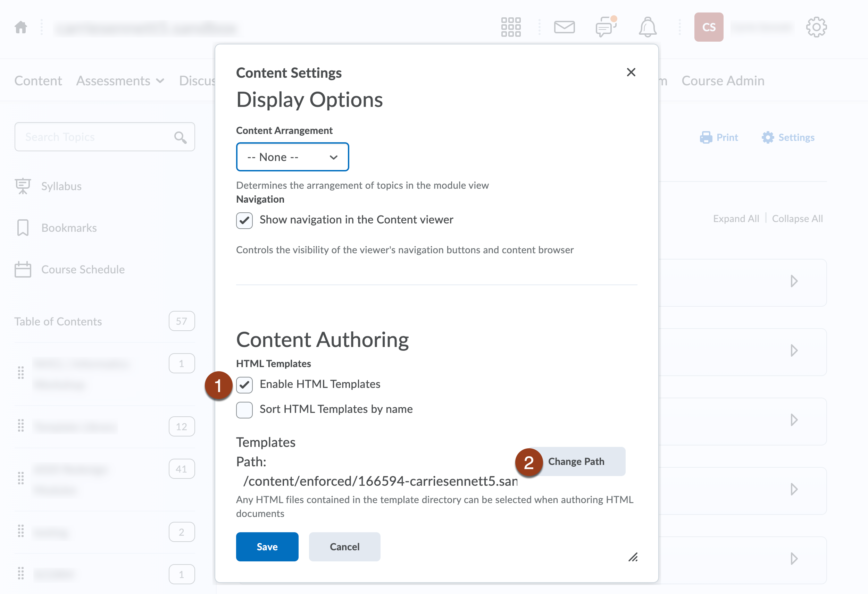Click Expand All link

click(x=736, y=218)
